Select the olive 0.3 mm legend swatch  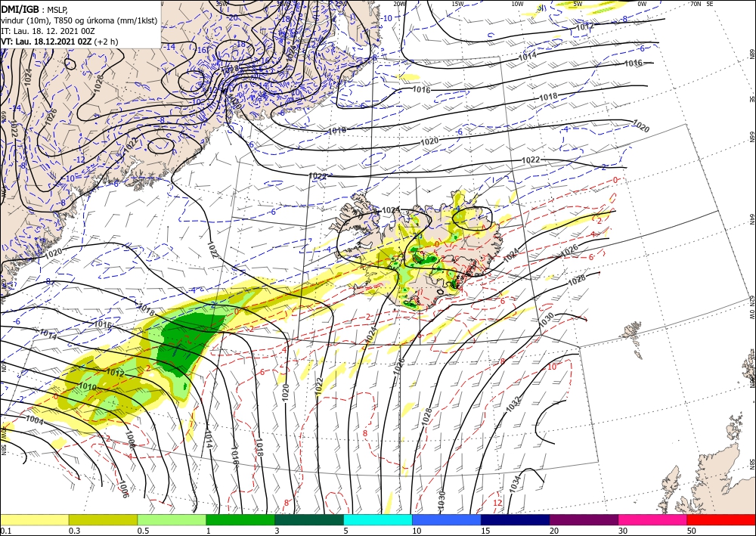(x=103, y=519)
